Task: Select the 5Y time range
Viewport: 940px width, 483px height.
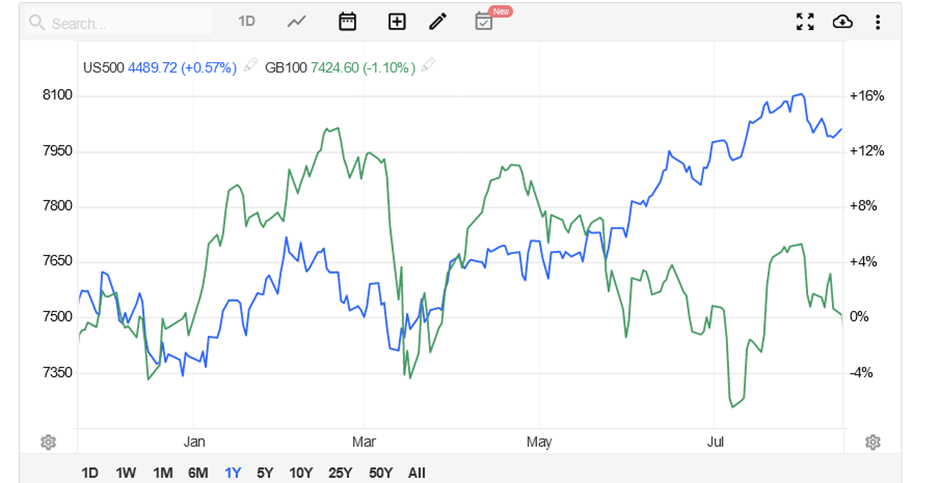Action: click(265, 473)
